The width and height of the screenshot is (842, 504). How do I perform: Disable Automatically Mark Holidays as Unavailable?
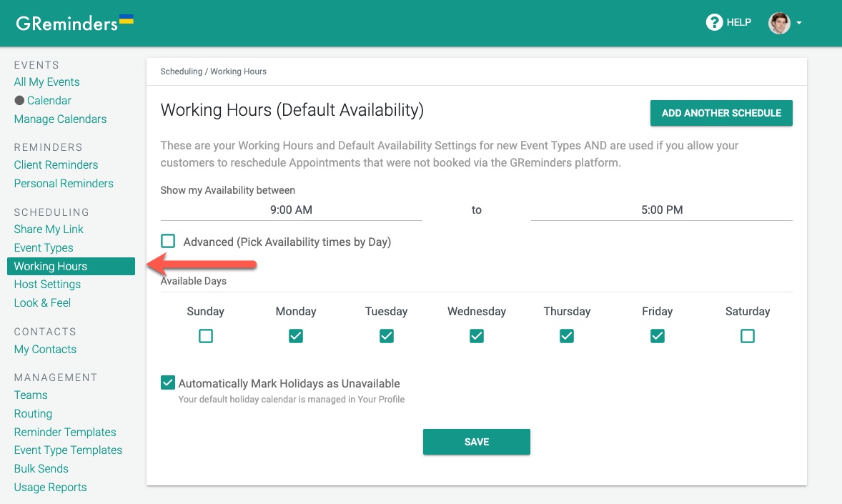167,382
